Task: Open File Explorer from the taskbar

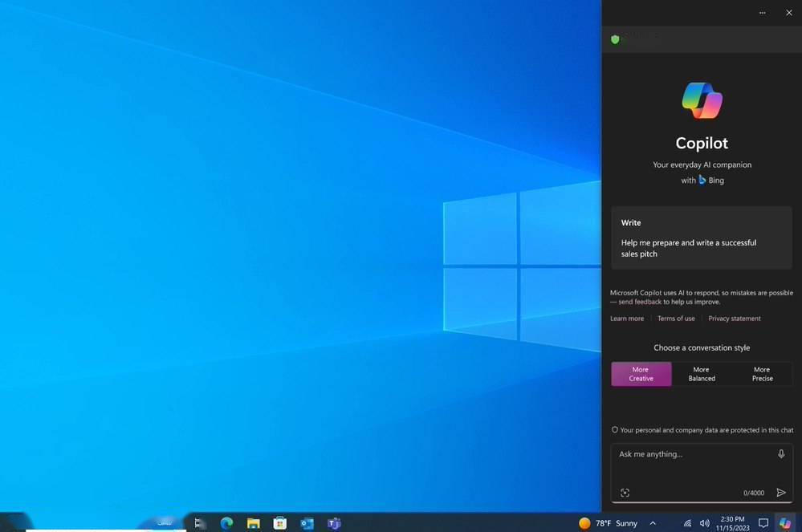Action: pyautogui.click(x=254, y=523)
